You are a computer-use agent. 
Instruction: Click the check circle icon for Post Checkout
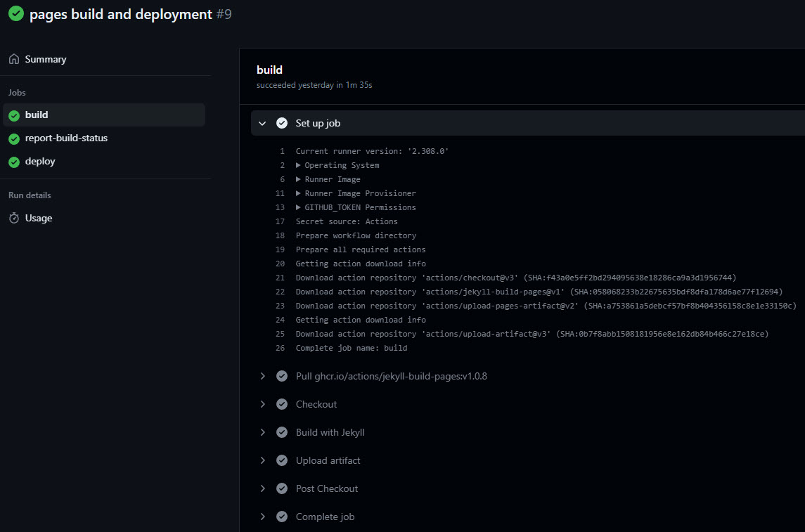(282, 489)
